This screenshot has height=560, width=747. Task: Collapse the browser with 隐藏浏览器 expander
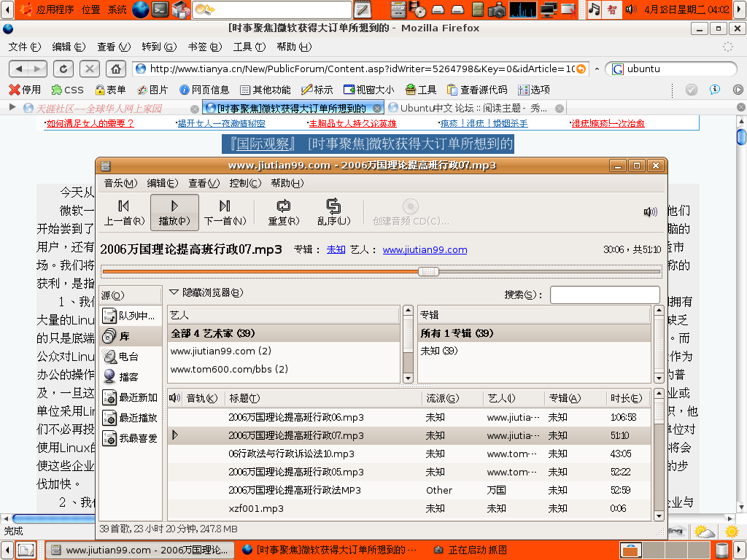coord(206,292)
